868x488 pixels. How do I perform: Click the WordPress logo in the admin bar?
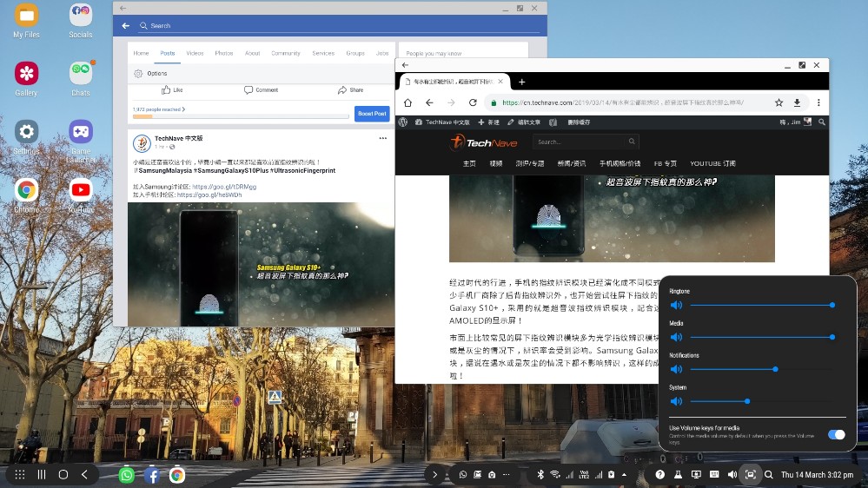403,122
